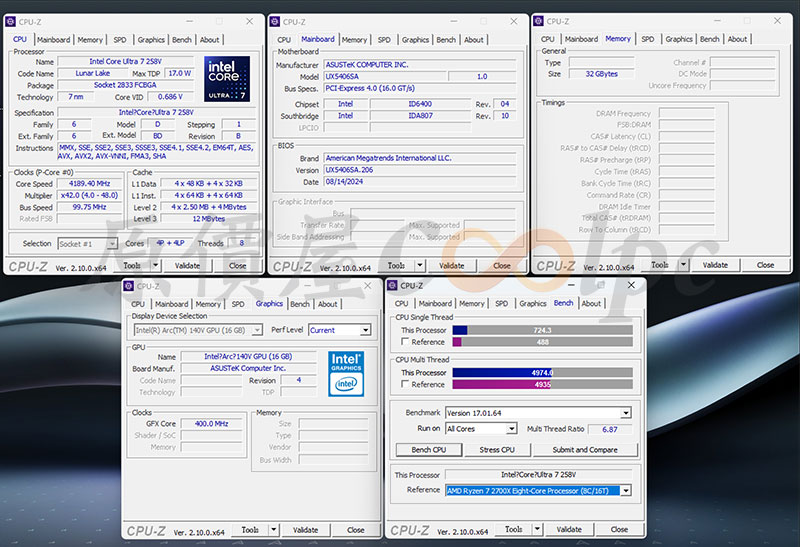The width and height of the screenshot is (800, 547).
Task: Tick the Single Thread Reference checkbox
Action: point(405,341)
